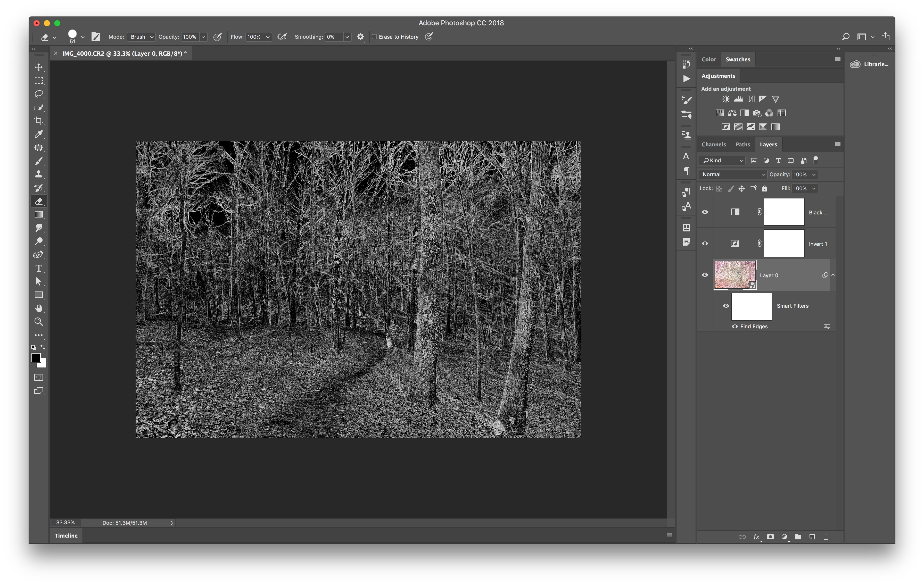Select the Horizontal Type tool

(39, 268)
